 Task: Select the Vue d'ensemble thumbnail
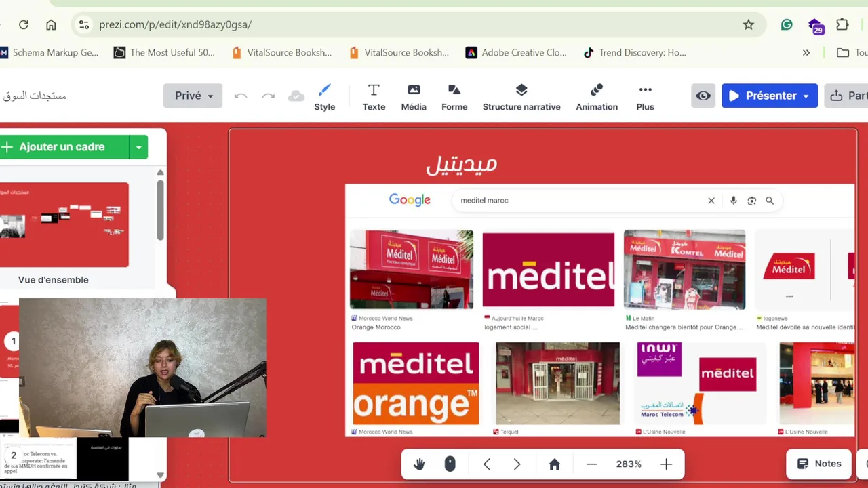click(64, 224)
